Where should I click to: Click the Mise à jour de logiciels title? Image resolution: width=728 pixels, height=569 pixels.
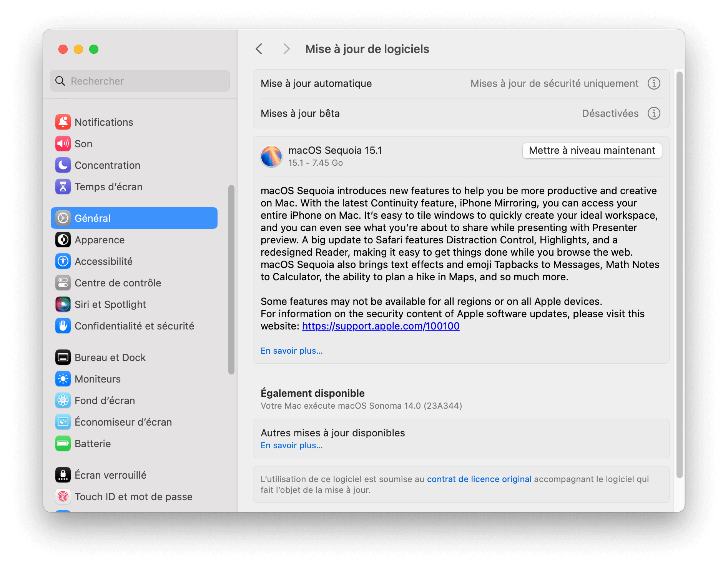click(x=367, y=49)
